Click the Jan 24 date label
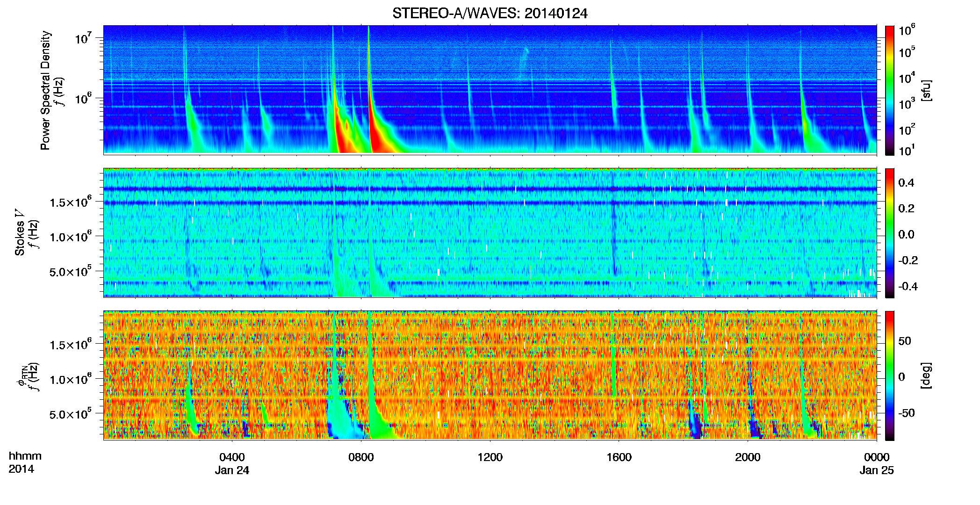Viewport: 980px width, 505px height. [x=232, y=470]
